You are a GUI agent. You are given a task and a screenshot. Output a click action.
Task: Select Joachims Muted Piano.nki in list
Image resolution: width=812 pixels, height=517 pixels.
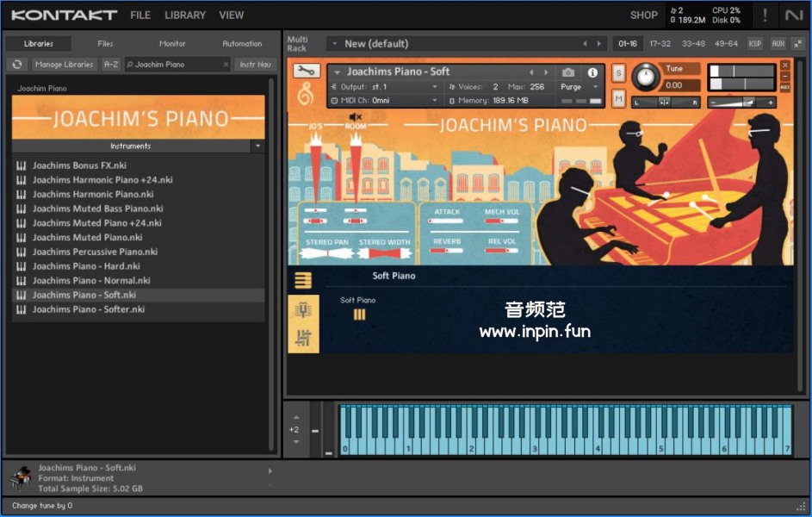coord(87,238)
